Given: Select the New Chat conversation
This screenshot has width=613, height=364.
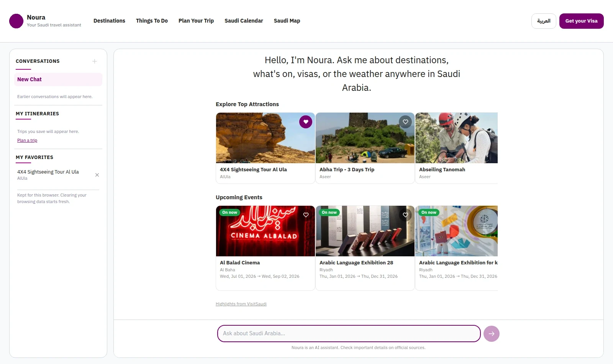Looking at the screenshot, I should (58, 79).
